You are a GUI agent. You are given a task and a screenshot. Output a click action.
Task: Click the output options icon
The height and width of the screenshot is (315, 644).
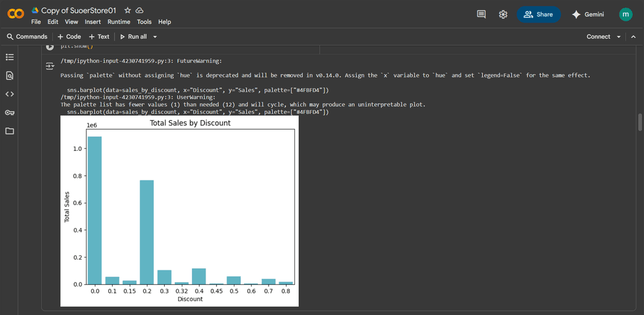[x=50, y=65]
